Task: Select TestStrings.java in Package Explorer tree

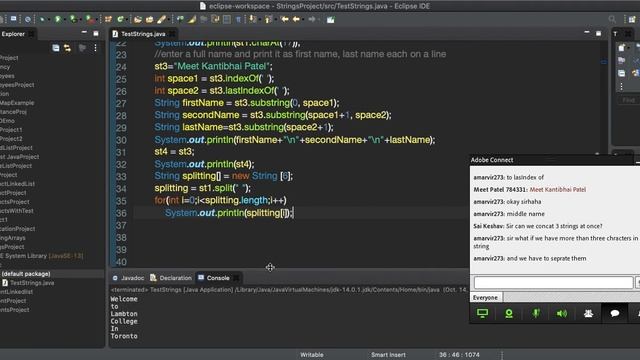Action: click(x=28, y=283)
